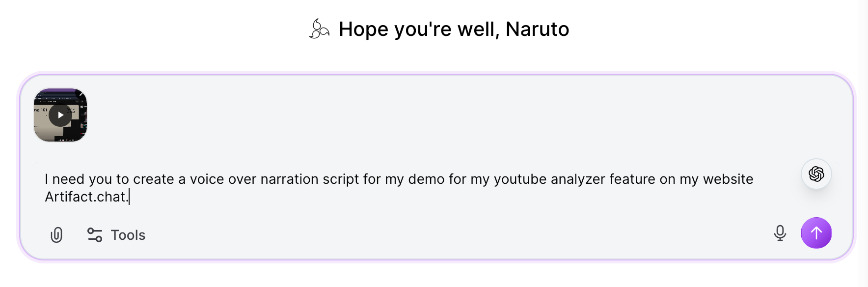Place cursor on "youtube" in the message
Image resolution: width=868 pixels, height=287 pixels.
(x=520, y=179)
